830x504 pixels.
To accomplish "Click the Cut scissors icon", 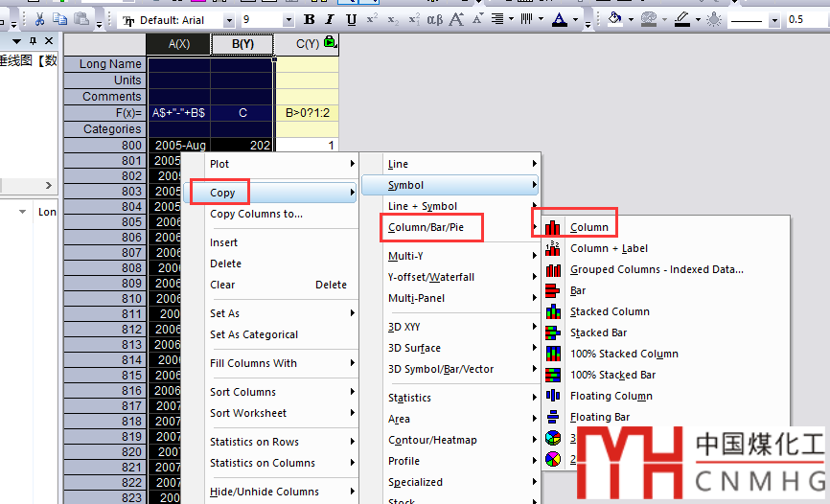I will [39, 20].
